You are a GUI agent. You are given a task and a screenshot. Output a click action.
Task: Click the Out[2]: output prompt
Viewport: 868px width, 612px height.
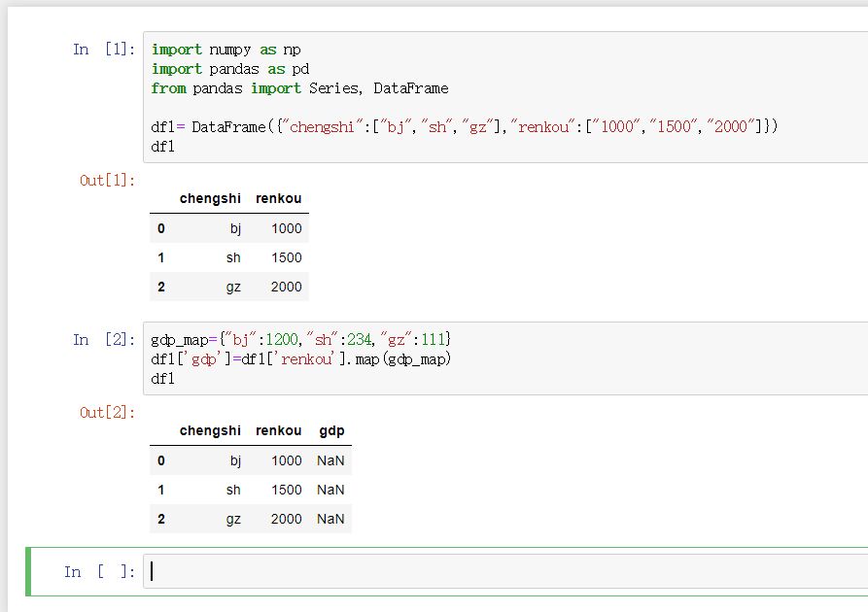pos(107,413)
